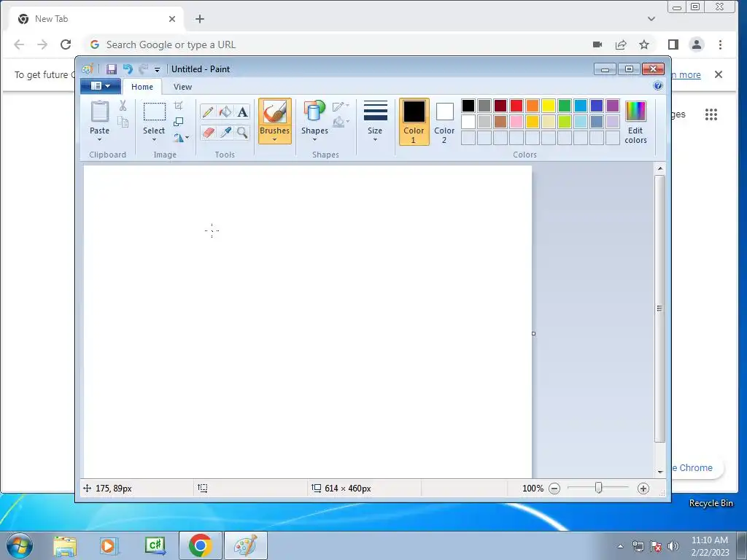
Task: Select the Eraser tool
Action: (208, 132)
